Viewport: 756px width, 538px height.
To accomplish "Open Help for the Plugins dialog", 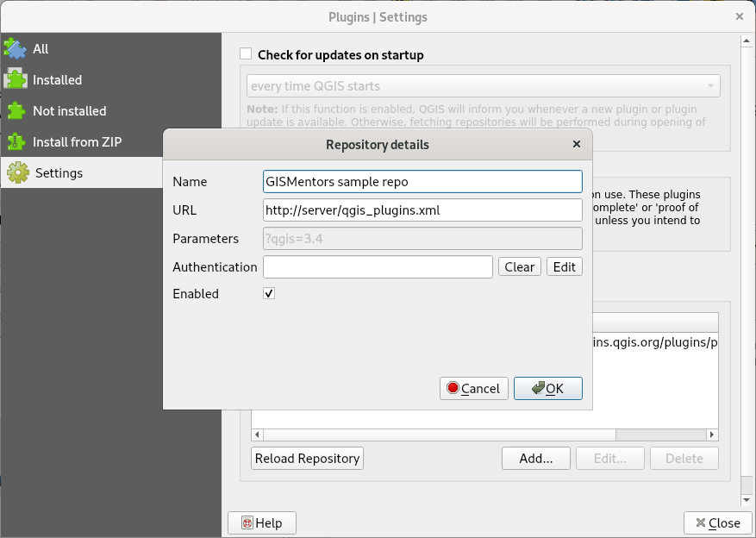I will point(262,523).
